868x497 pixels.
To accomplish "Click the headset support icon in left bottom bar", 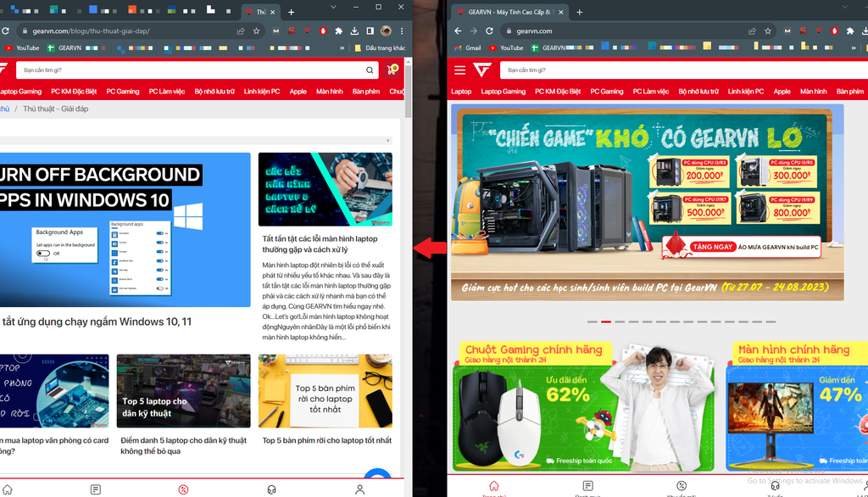I will [271, 490].
